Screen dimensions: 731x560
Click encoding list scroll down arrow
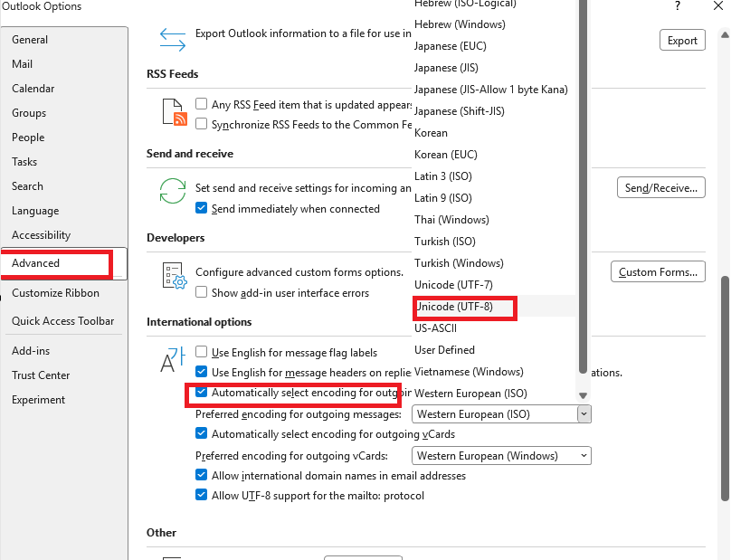click(x=583, y=396)
